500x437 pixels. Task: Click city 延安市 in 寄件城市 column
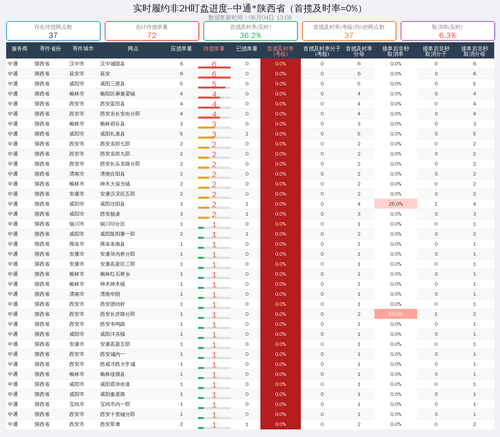77,74
